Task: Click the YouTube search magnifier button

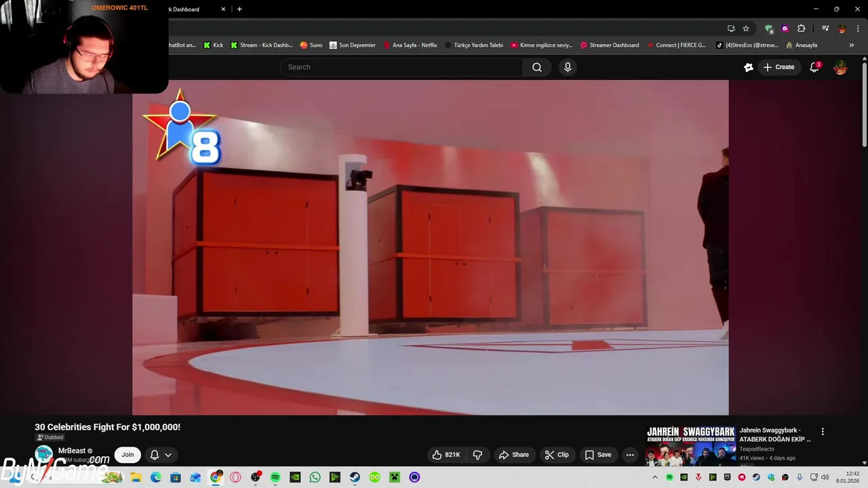Action: [x=537, y=67]
